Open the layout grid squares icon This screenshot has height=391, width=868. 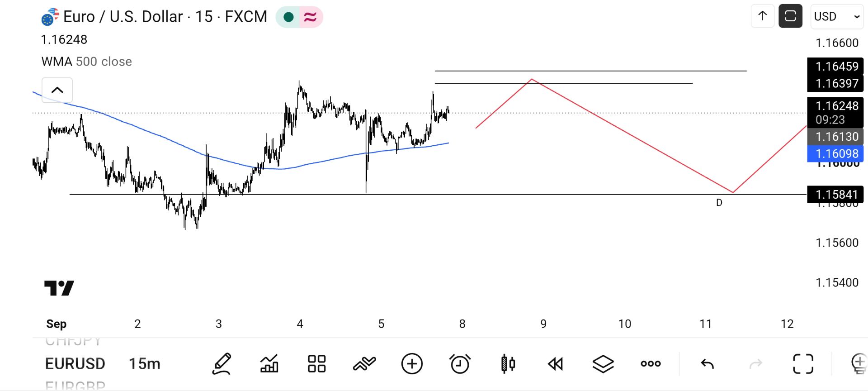point(316,364)
